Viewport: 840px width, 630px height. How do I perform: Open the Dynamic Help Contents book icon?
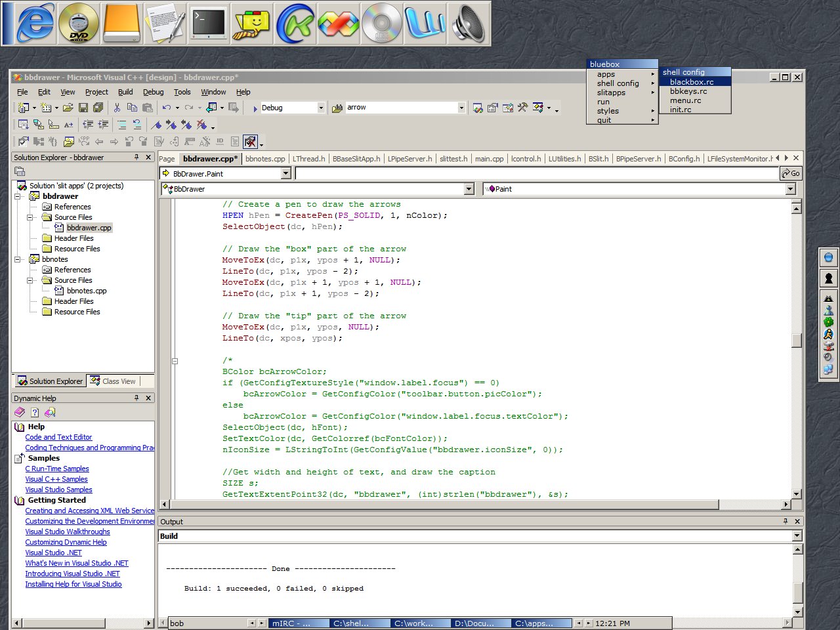point(20,413)
